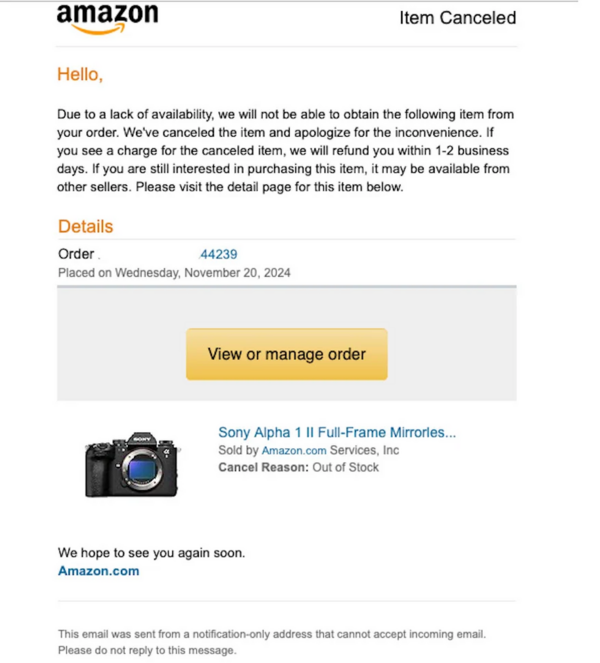Click the Services, Inc text after seller link
The image size is (600, 663).
(x=364, y=450)
